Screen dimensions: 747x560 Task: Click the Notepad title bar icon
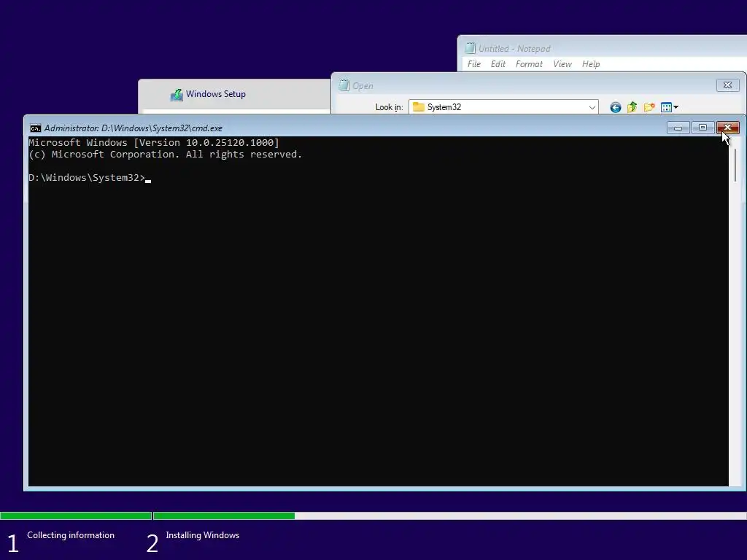tap(471, 48)
